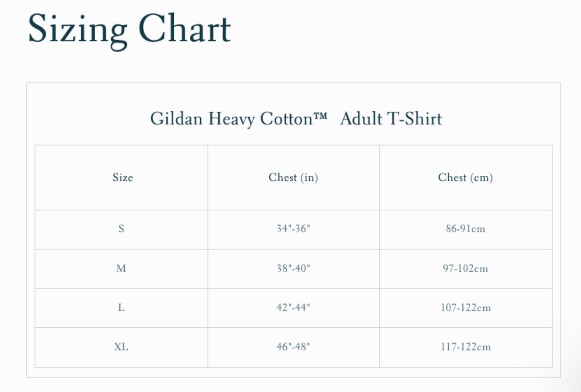Click the 46"-48" chest measurement
Image resolution: width=581 pixels, height=392 pixels.
(x=293, y=347)
